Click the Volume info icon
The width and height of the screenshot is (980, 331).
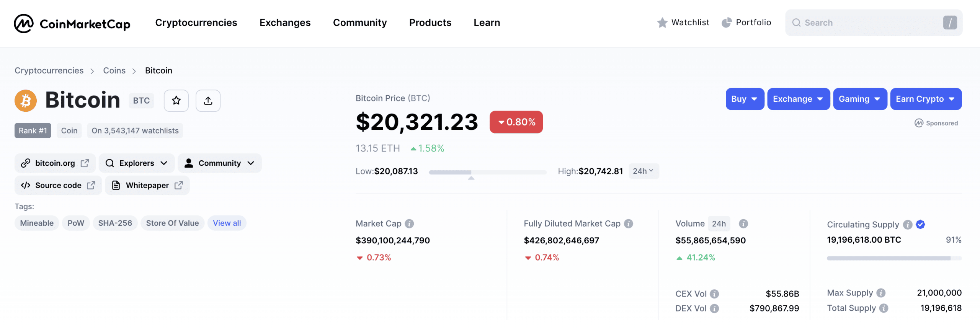(x=743, y=223)
